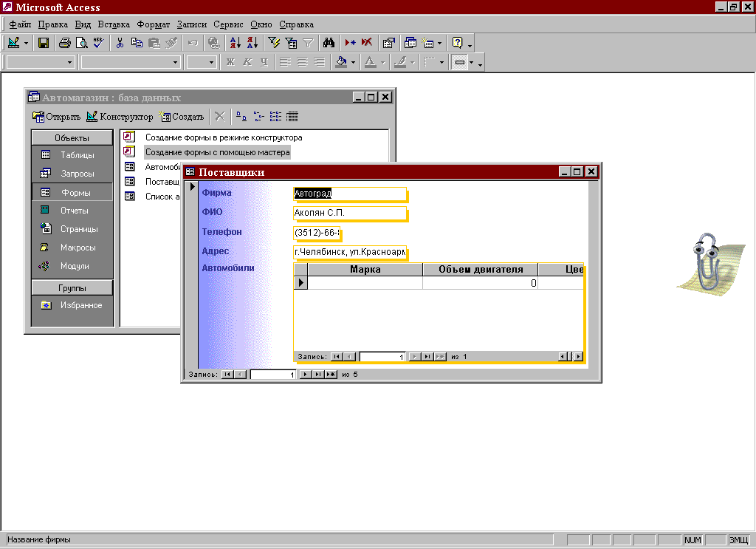This screenshot has width=756, height=549.
Task: Expand font color dropdown arrow
Action: [x=383, y=62]
